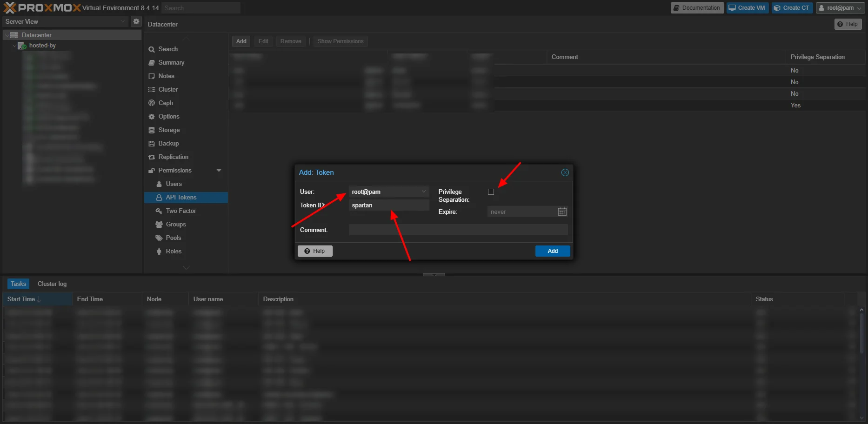Click the hosted-by node icon in tree
The image size is (868, 424).
pyautogui.click(x=21, y=46)
